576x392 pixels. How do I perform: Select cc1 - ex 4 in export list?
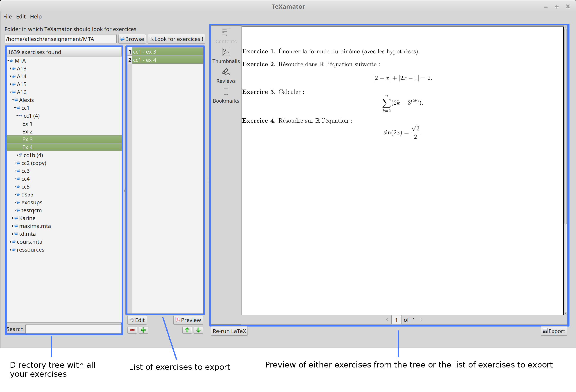pyautogui.click(x=168, y=60)
